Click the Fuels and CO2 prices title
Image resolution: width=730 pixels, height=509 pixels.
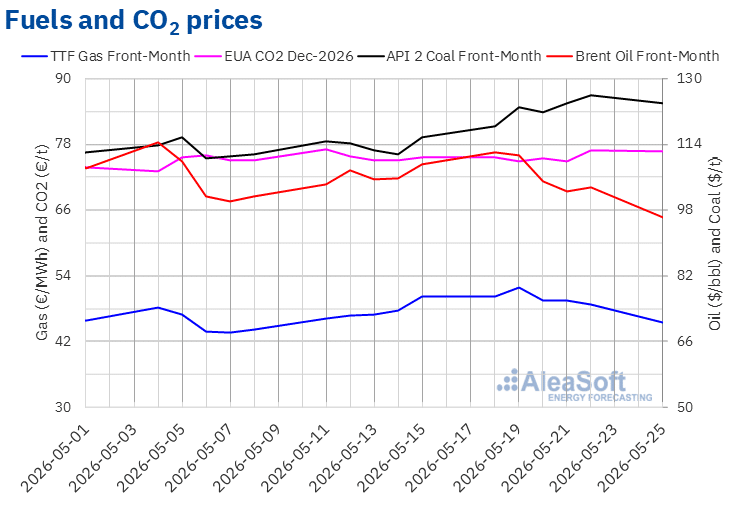pyautogui.click(x=134, y=21)
